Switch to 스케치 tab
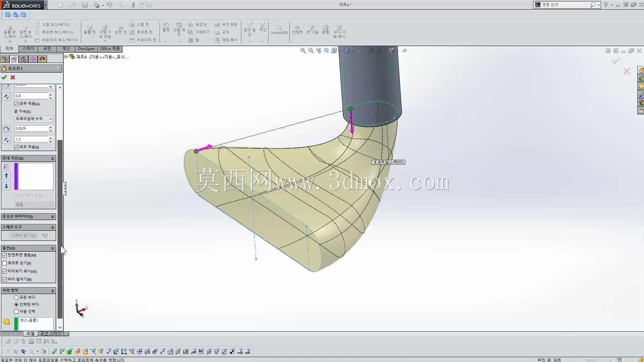 click(x=28, y=49)
